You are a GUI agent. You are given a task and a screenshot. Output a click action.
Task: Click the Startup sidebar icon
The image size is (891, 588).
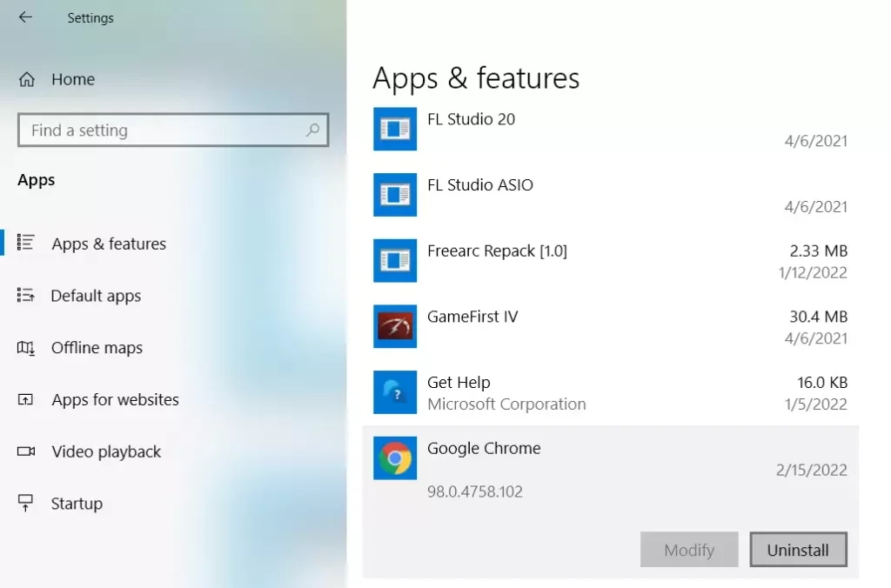(x=25, y=503)
